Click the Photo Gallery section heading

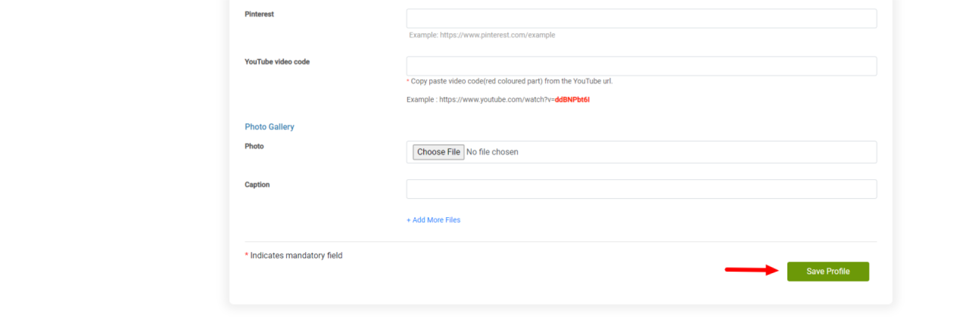point(269,127)
